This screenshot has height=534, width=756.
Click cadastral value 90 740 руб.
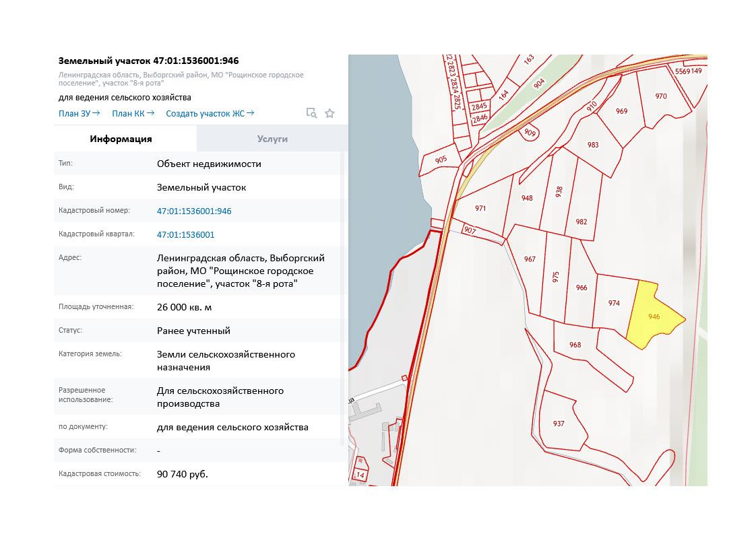tap(182, 474)
